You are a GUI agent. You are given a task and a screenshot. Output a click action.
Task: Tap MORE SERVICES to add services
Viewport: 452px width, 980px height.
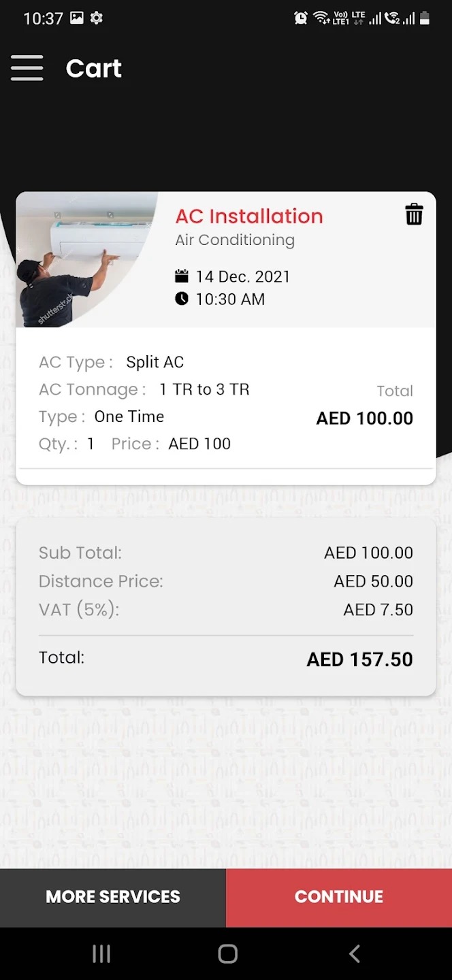[112, 897]
